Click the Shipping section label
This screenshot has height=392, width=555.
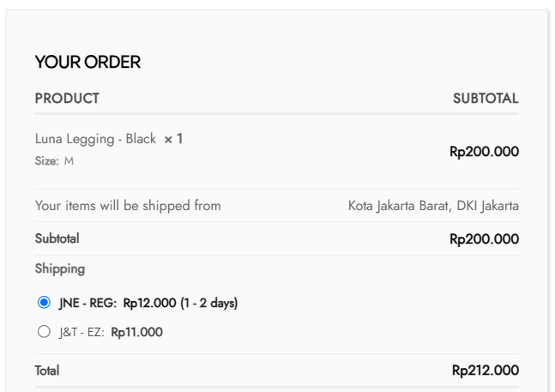point(60,268)
